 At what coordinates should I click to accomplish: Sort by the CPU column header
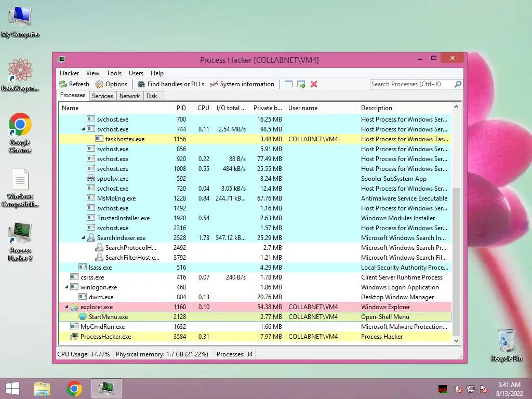tap(201, 108)
